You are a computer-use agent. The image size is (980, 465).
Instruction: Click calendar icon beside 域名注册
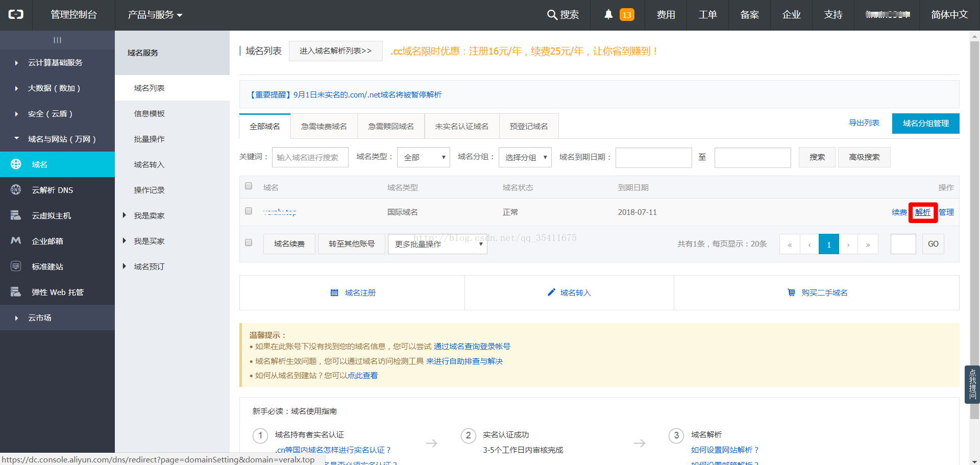pyautogui.click(x=334, y=292)
